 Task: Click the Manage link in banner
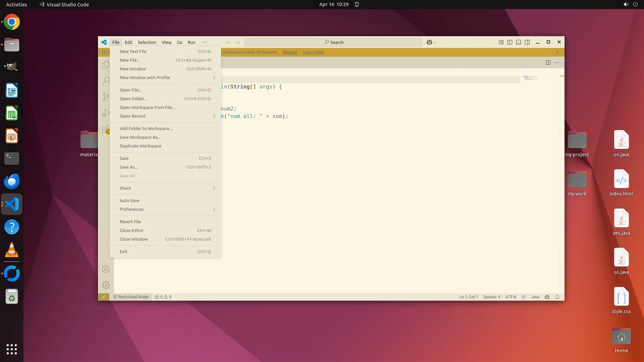click(x=290, y=52)
